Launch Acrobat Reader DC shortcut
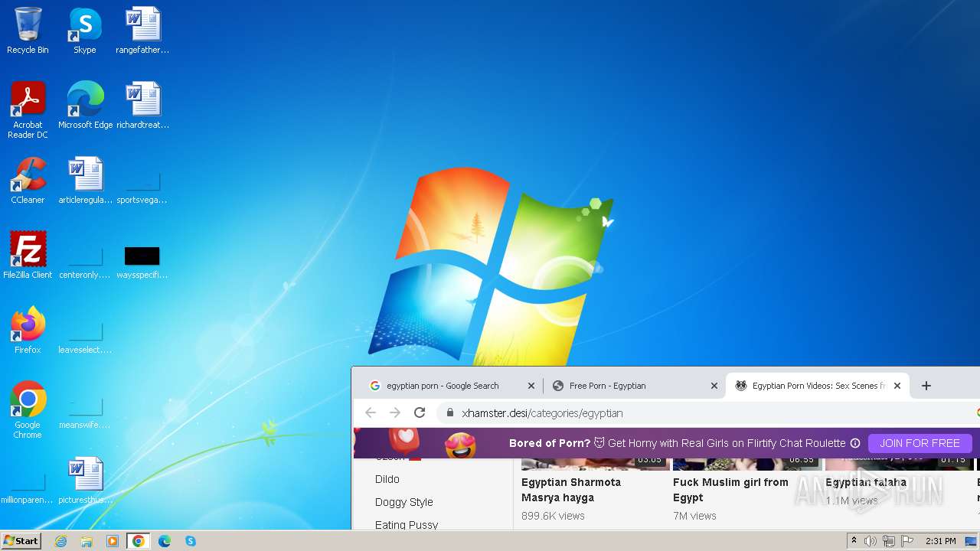The image size is (980, 551). click(28, 110)
